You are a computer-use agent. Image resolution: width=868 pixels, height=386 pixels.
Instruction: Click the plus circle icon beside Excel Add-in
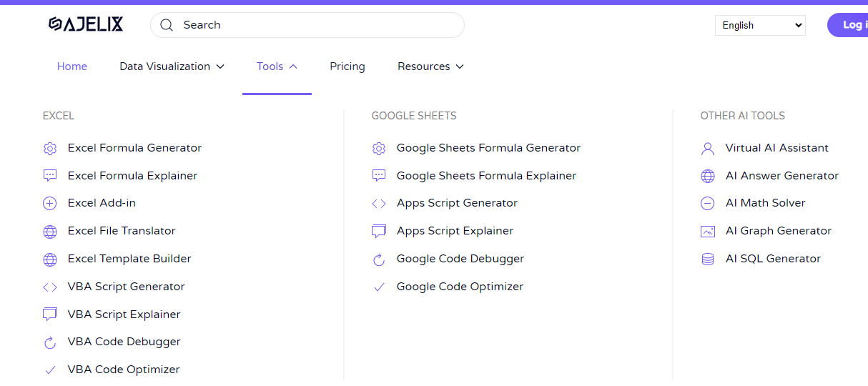tap(50, 204)
